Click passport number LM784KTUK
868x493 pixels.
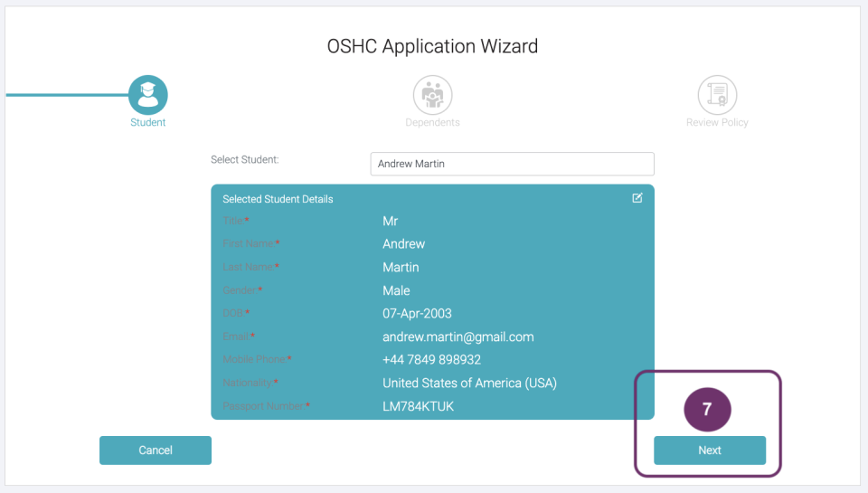(418, 406)
